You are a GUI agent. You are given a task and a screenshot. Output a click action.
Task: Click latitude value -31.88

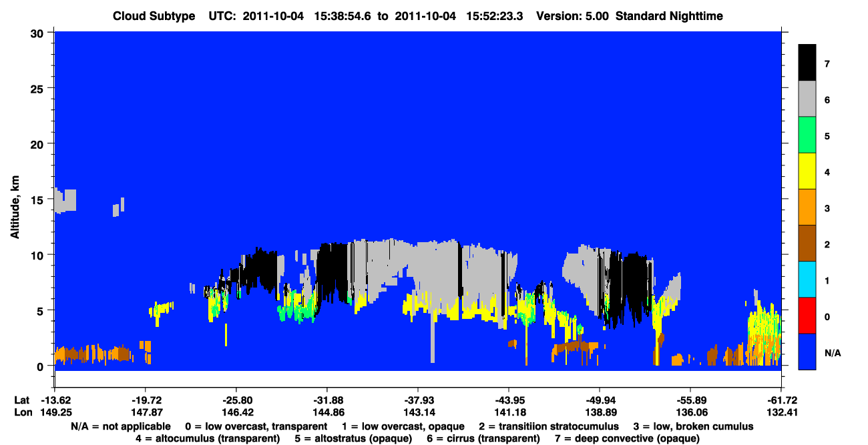pyautogui.click(x=327, y=400)
